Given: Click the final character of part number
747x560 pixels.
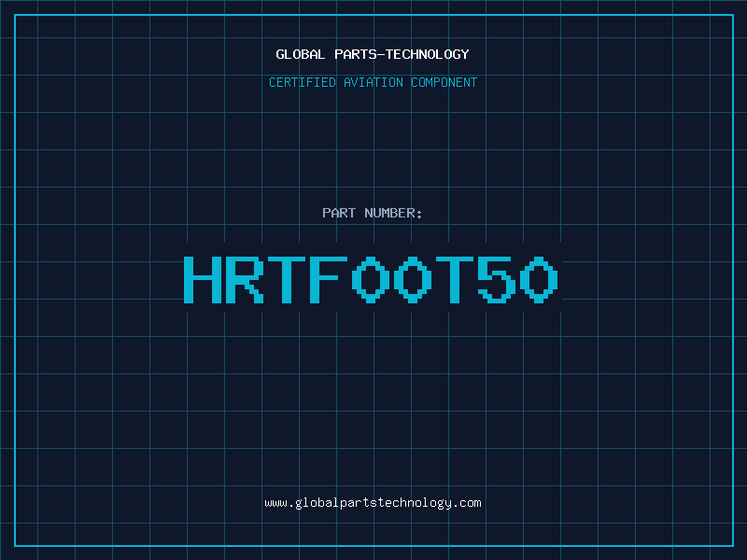Looking at the screenshot, I should tap(540, 278).
